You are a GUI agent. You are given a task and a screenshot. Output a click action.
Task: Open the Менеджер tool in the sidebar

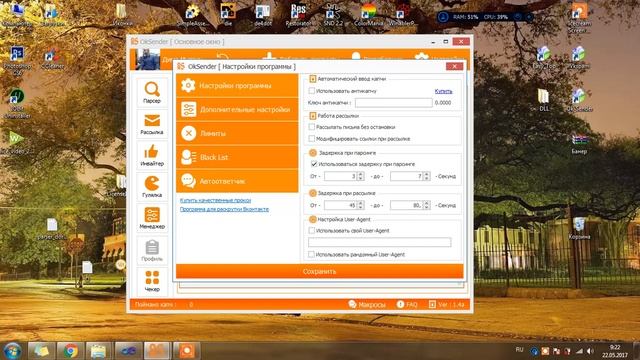click(x=152, y=218)
